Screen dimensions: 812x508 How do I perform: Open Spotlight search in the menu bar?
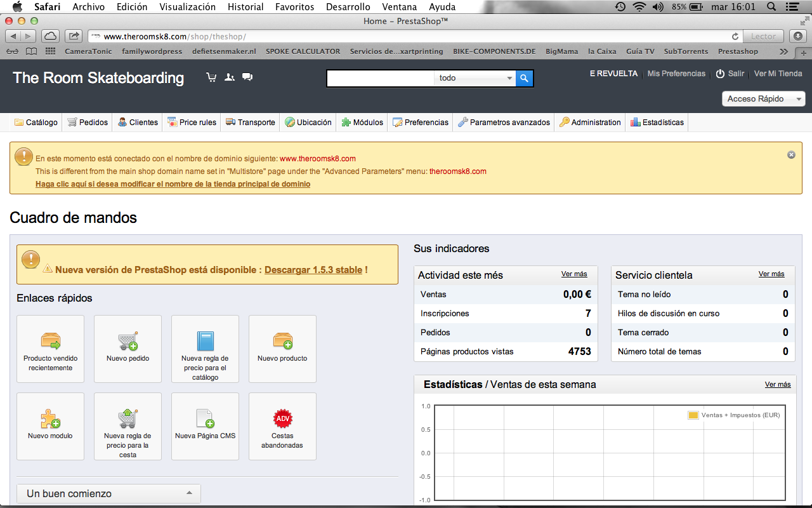click(771, 7)
